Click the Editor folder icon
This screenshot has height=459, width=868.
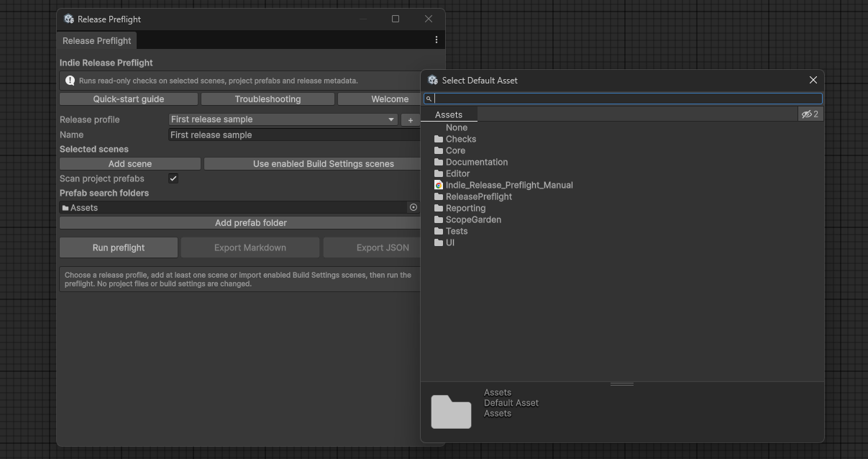point(439,174)
